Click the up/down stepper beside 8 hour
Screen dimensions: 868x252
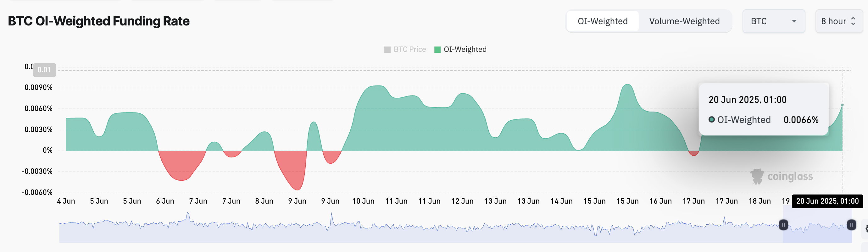click(x=854, y=21)
